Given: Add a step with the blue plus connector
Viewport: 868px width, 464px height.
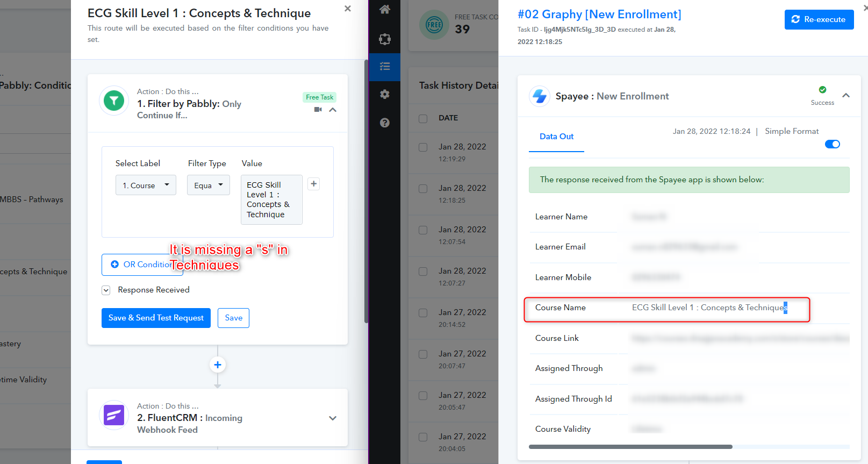Looking at the screenshot, I should 218,365.
